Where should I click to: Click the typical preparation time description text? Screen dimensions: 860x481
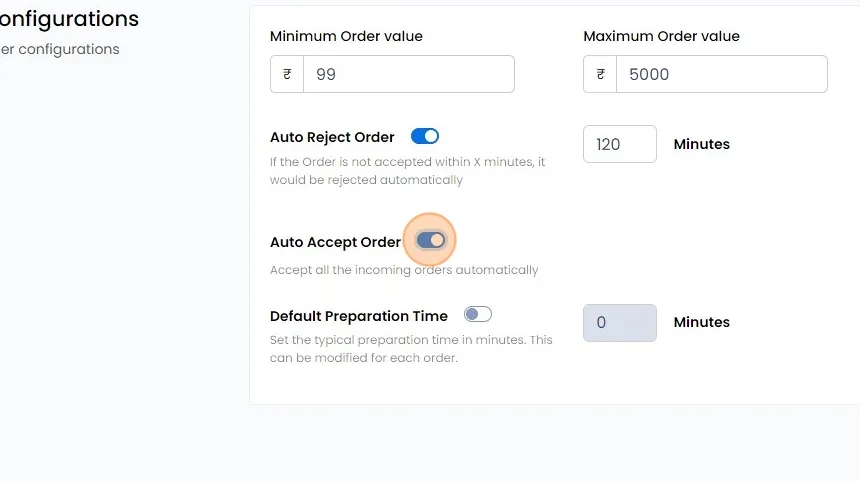point(411,349)
